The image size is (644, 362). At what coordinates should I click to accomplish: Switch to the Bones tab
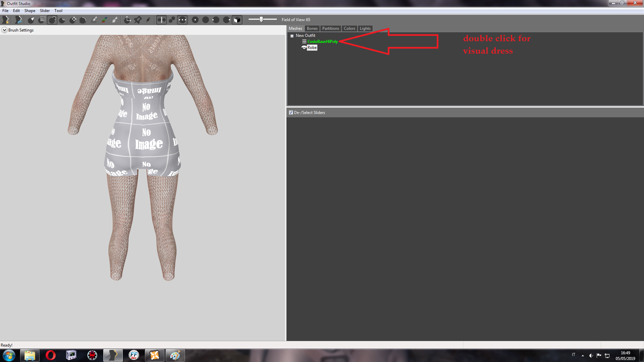[312, 28]
